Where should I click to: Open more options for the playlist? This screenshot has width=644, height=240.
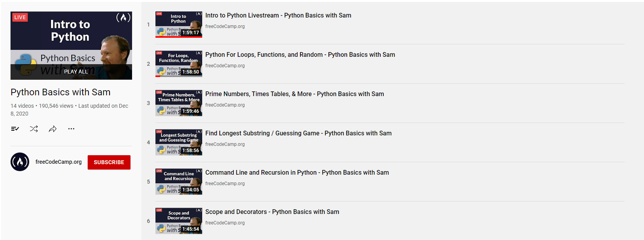coord(71,129)
